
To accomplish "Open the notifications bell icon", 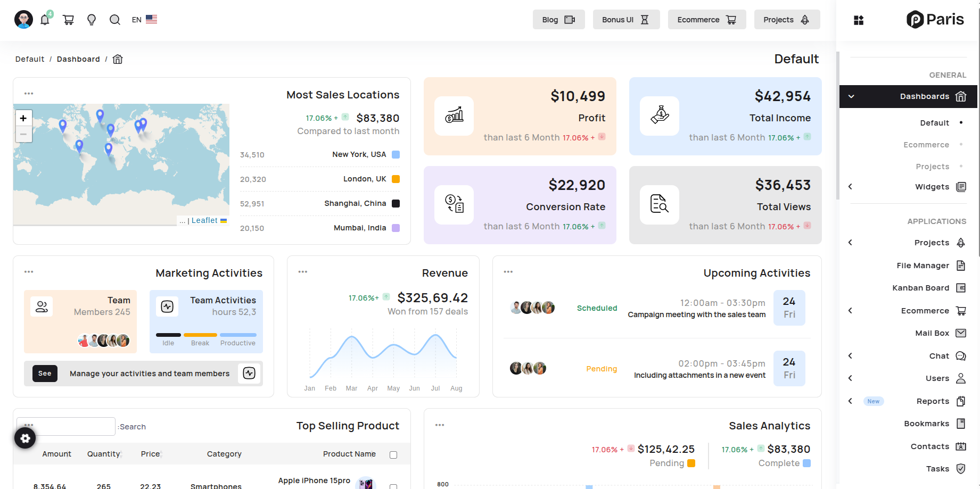I will (x=45, y=20).
